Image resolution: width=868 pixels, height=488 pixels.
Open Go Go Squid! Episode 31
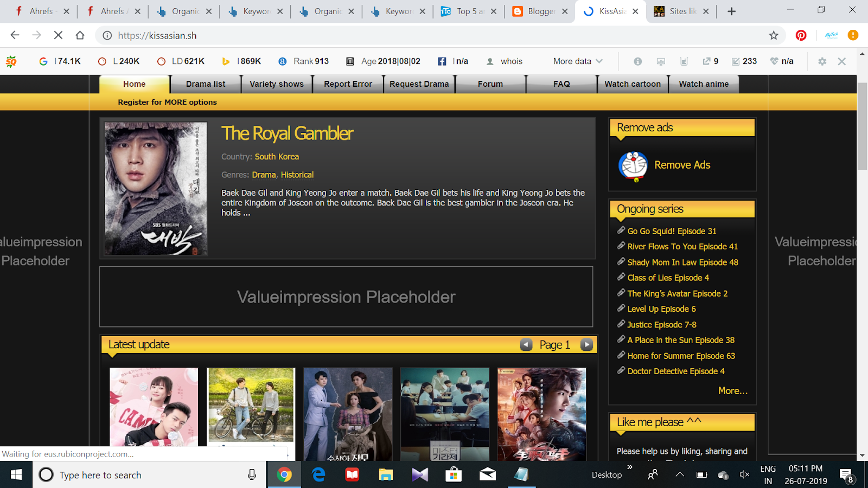672,231
